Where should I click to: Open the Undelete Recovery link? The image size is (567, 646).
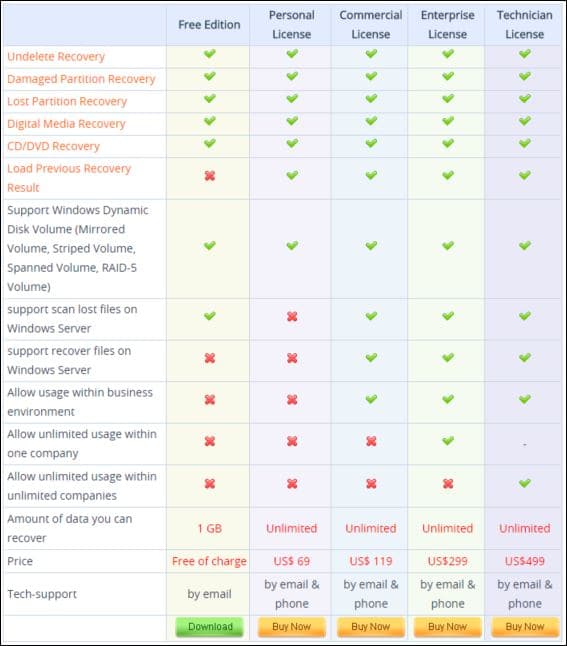pyautogui.click(x=56, y=56)
